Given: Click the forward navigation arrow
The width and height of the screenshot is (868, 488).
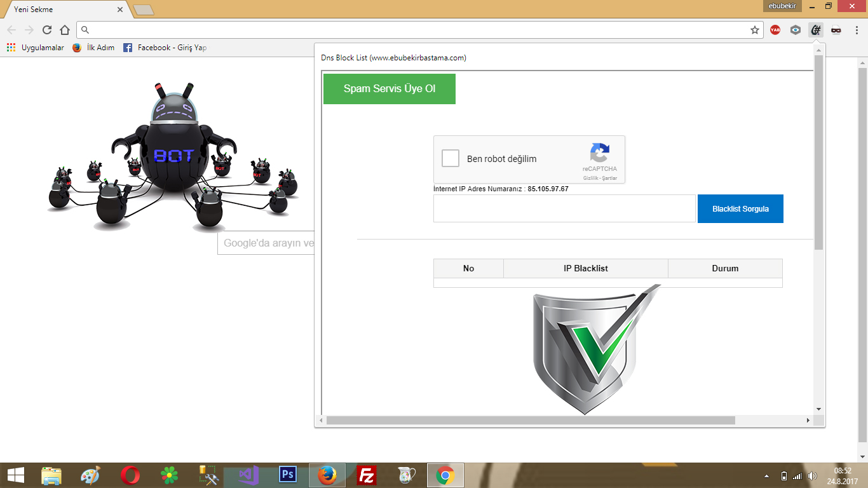Looking at the screenshot, I should (29, 30).
